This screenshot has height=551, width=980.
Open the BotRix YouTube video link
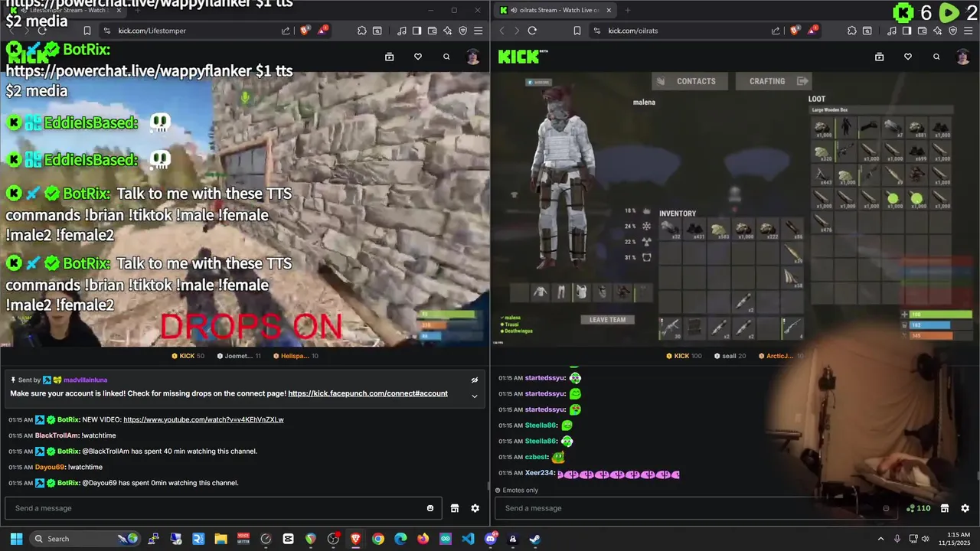coord(204,419)
